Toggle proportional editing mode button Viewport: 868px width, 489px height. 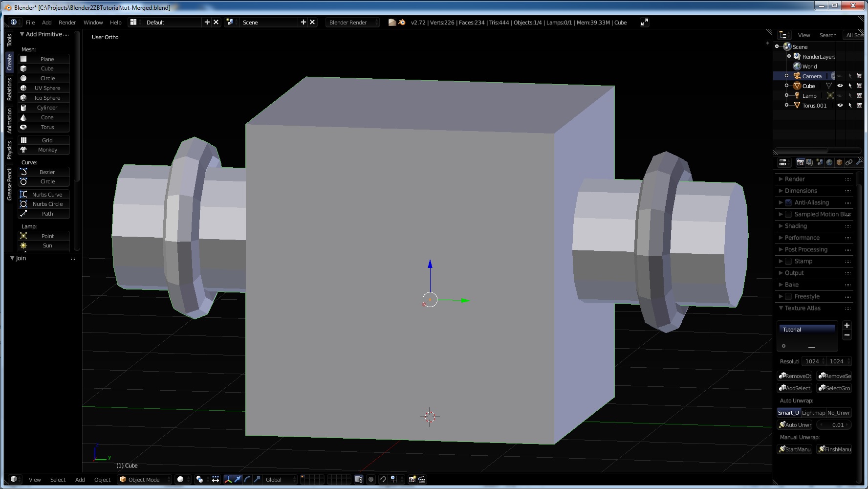(x=371, y=479)
